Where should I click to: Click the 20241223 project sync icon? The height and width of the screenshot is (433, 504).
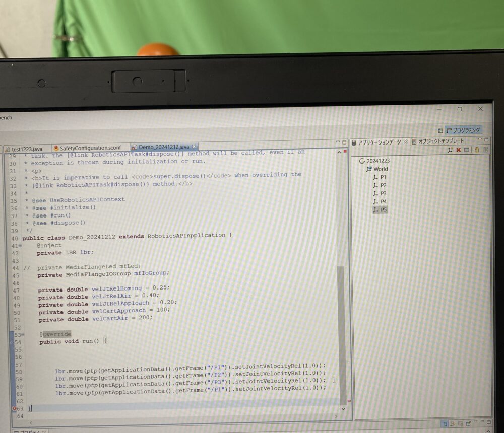[362, 161]
